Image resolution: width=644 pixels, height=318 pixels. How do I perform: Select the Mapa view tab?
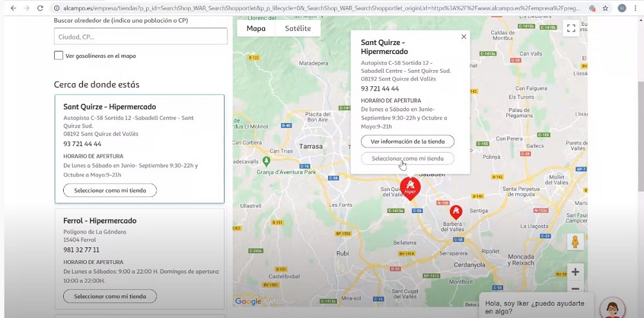point(256,28)
